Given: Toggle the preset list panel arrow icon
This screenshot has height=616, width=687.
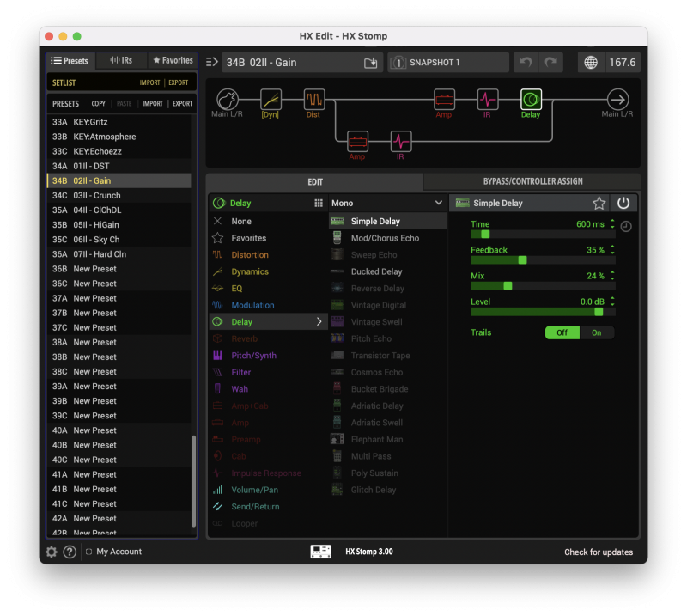Looking at the screenshot, I should point(211,62).
